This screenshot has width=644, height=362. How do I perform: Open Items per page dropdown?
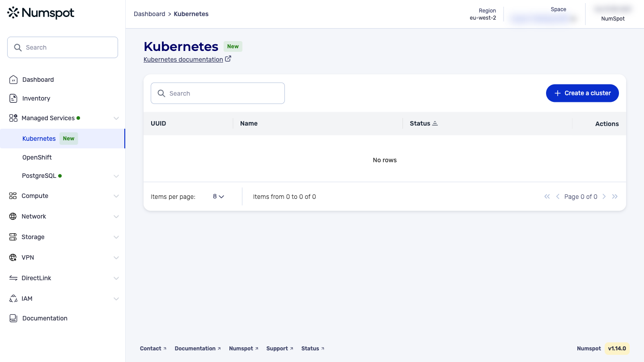tap(218, 197)
